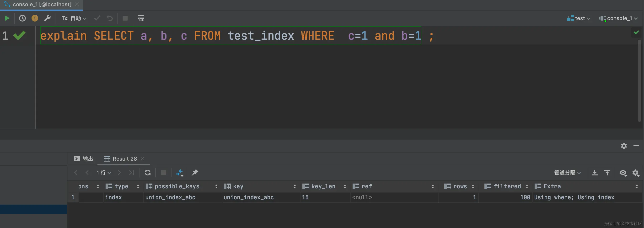Stop the result loading in grid toolbar
644x228 pixels.
[x=163, y=173]
